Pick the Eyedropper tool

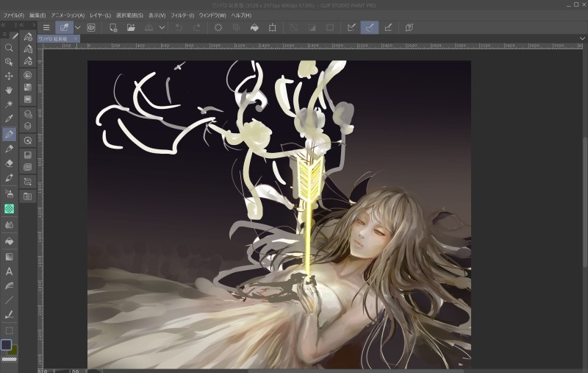tap(9, 118)
